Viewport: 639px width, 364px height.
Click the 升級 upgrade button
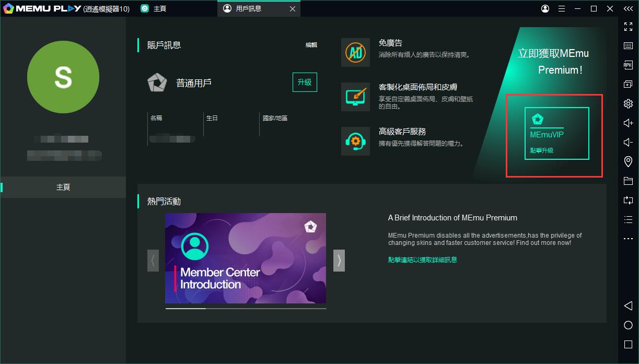pos(305,82)
